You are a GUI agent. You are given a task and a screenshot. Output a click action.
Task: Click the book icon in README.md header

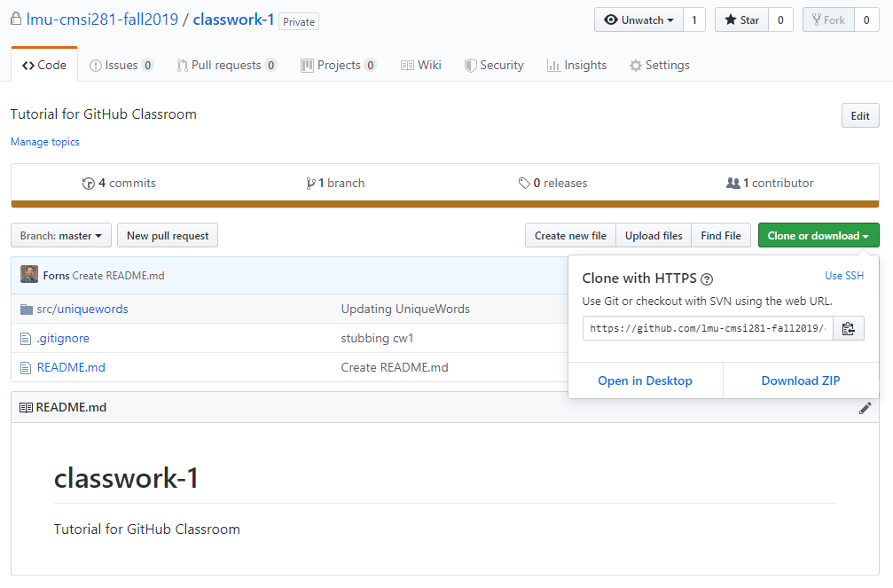click(26, 408)
